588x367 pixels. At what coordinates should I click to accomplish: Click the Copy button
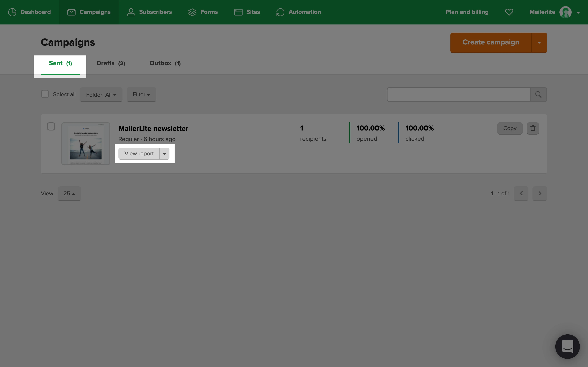[510, 128]
